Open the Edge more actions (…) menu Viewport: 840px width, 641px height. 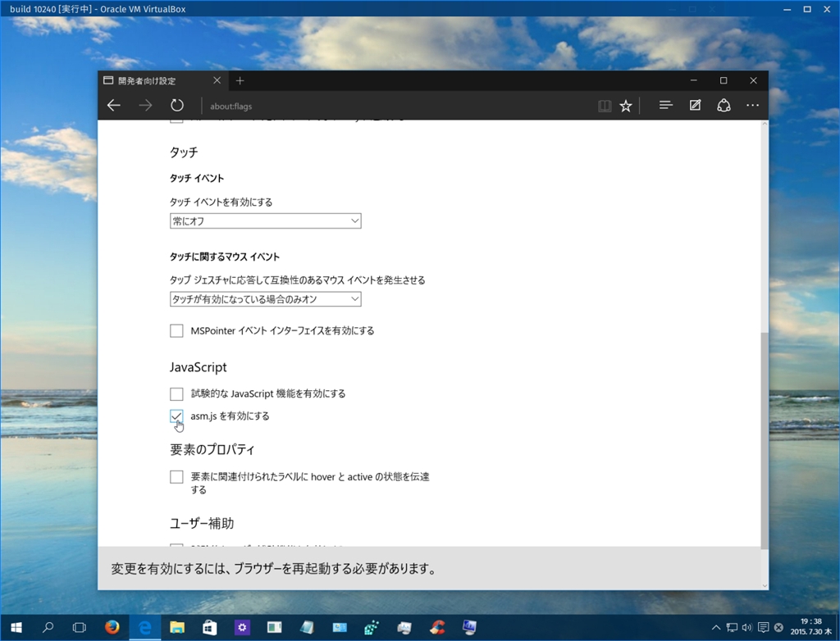pyautogui.click(x=753, y=106)
